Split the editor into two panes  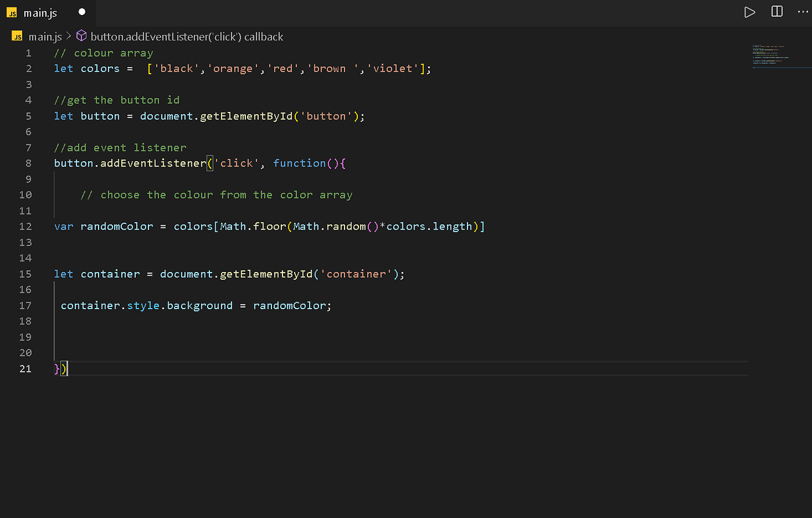coord(777,12)
